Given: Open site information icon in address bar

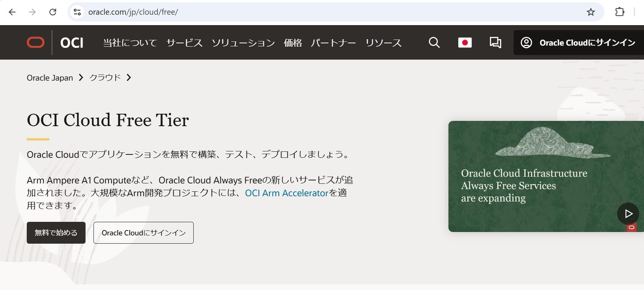Looking at the screenshot, I should pos(77,12).
